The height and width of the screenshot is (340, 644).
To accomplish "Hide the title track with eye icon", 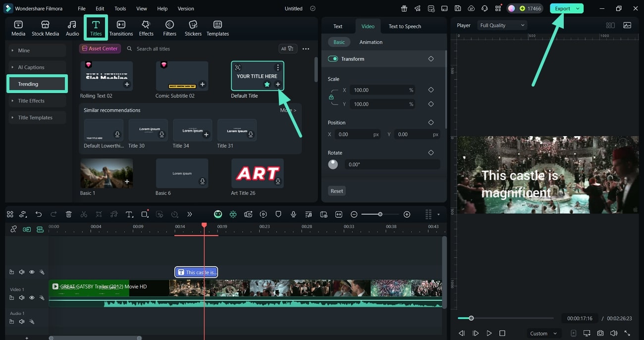I will [x=32, y=272].
